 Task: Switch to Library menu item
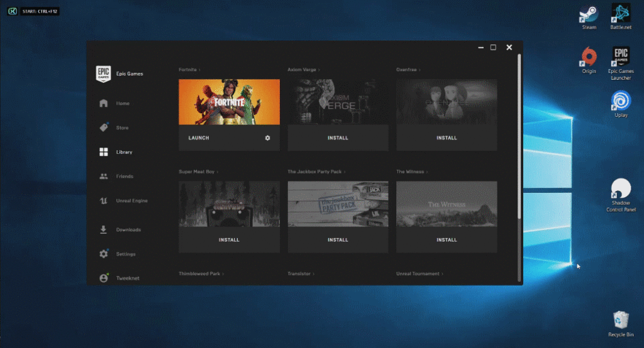[124, 152]
